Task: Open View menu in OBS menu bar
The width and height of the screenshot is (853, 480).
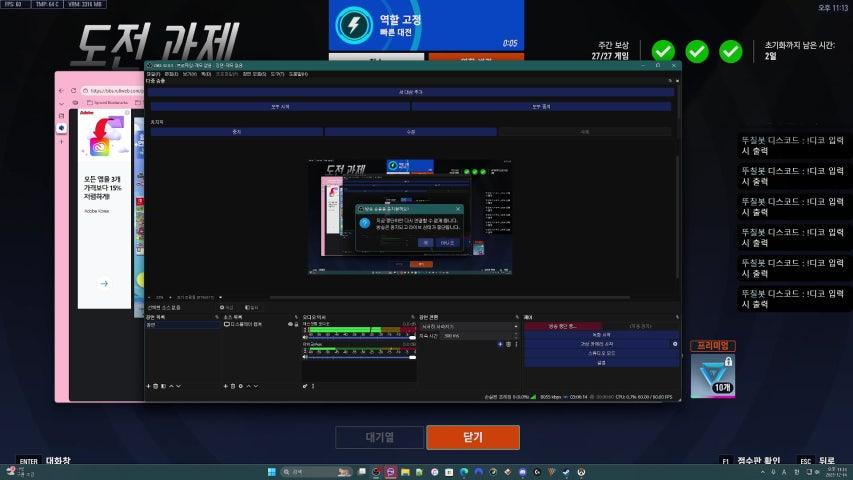Action: point(189,74)
